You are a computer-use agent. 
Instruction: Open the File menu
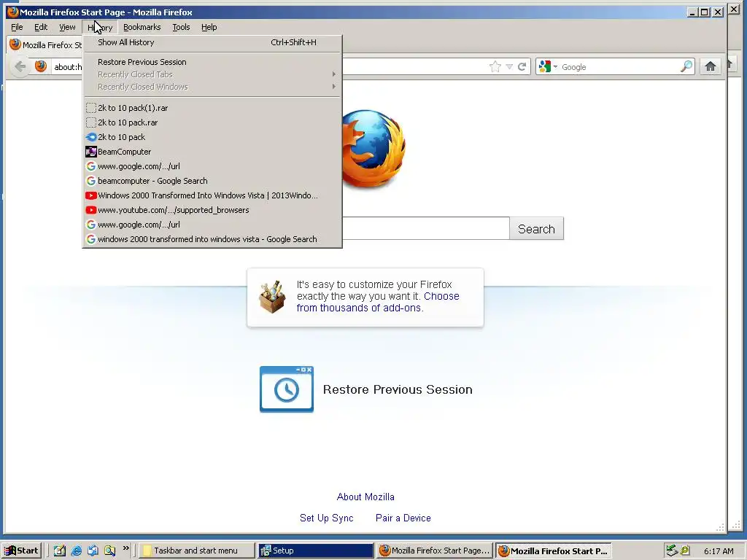tap(18, 27)
